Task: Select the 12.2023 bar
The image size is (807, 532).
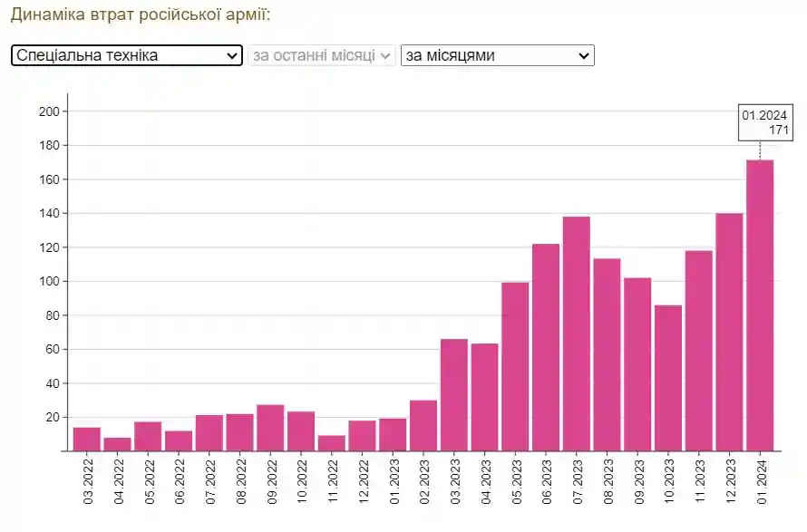Action: click(729, 332)
